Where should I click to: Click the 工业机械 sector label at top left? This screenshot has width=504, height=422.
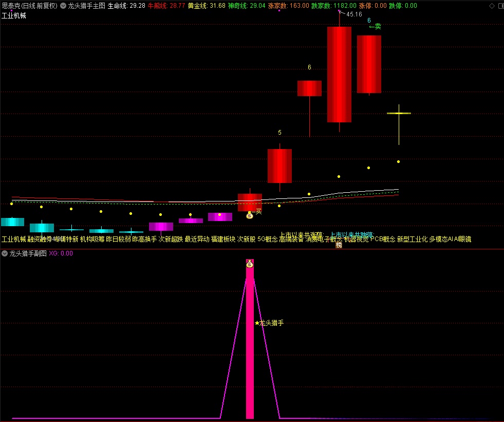[x=14, y=16]
